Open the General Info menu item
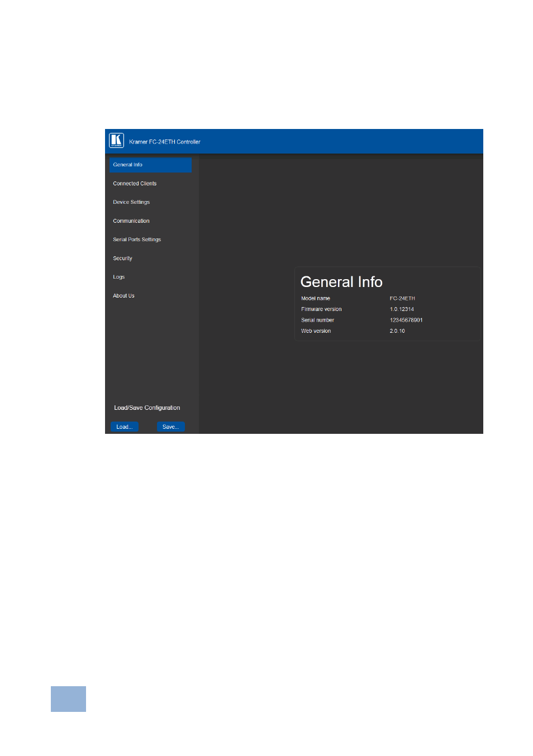Screen dimensions: 533x756 (x=150, y=165)
